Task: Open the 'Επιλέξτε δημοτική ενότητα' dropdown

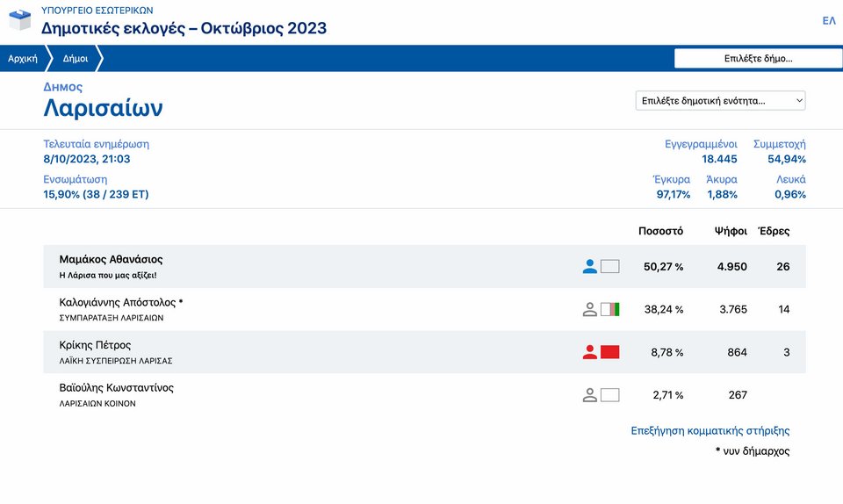Action: click(720, 100)
